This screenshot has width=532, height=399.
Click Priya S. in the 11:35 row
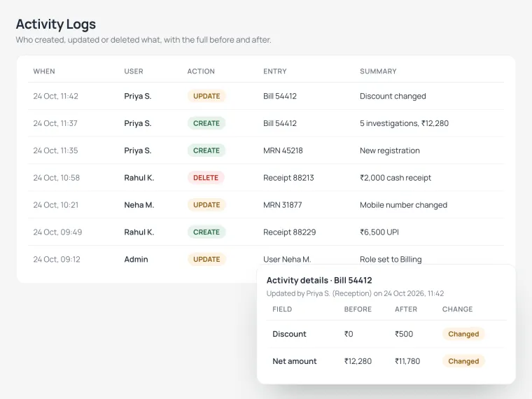[138, 150]
